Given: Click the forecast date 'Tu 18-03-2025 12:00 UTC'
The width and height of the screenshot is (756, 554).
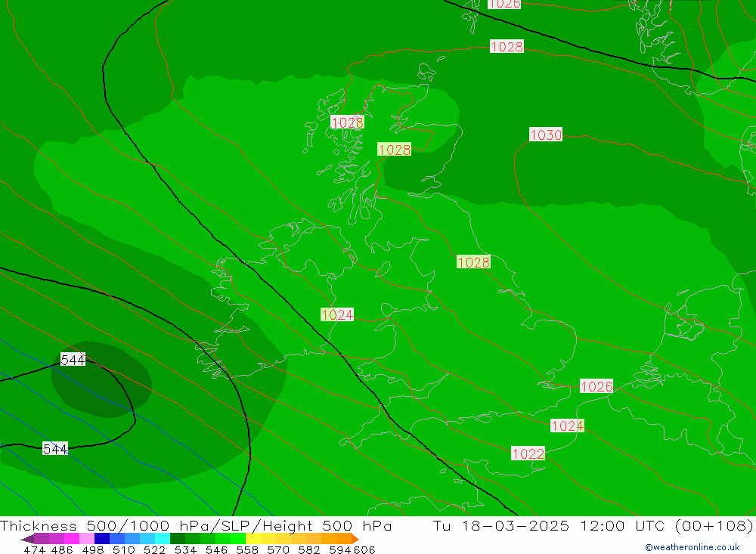Looking at the screenshot, I should [x=549, y=525].
